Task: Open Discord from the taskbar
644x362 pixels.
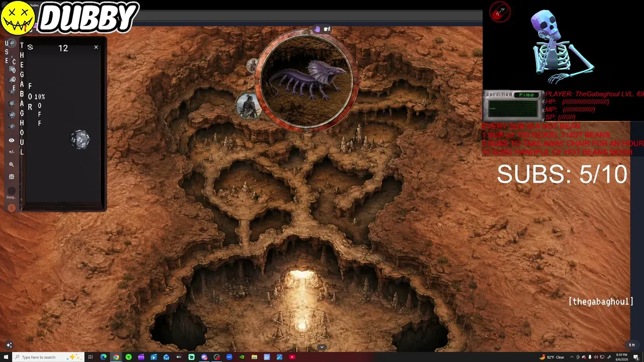Action: click(204, 357)
